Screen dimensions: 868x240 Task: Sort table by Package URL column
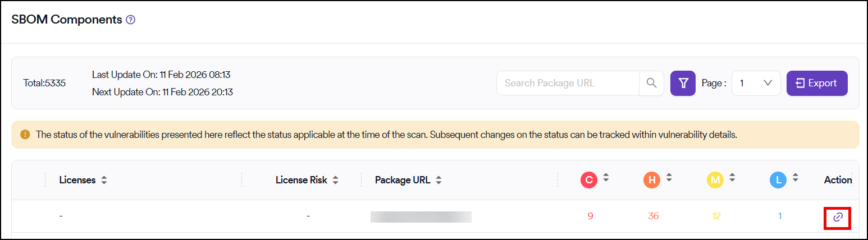click(x=438, y=181)
